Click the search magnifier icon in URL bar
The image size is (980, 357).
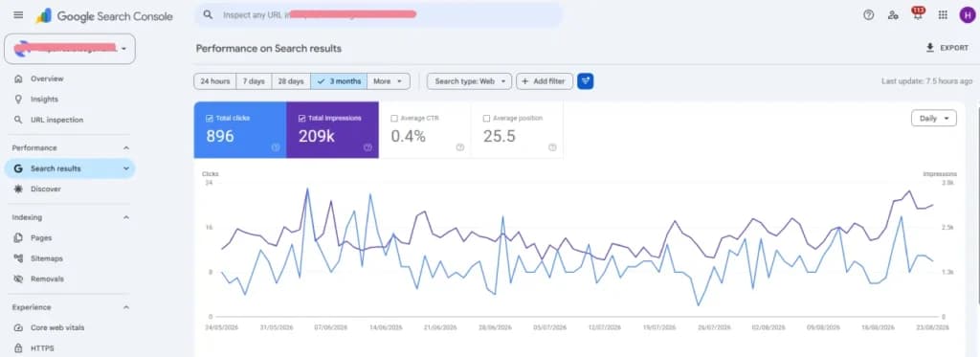208,14
